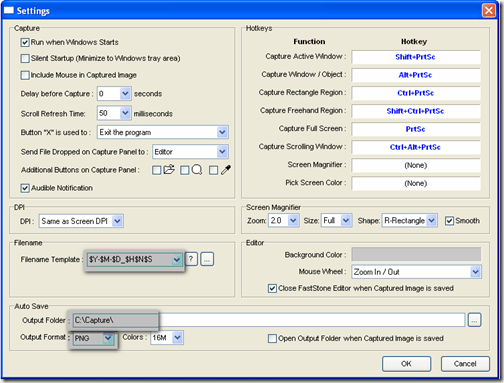
Task: Click Capture Window / Object hotkey field
Action: click(x=416, y=75)
